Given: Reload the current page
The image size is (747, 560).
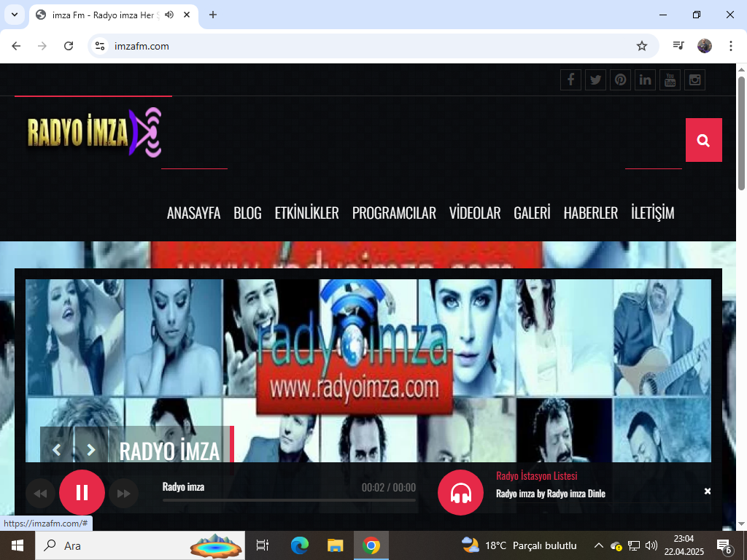Looking at the screenshot, I should [x=69, y=46].
